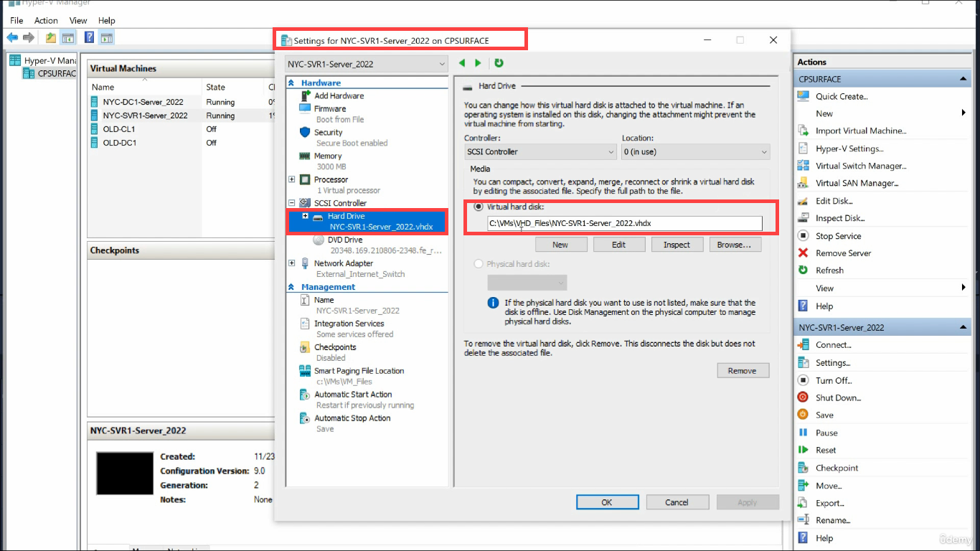Select DVD Drive under SCSI Controller
Image resolution: width=980 pixels, height=551 pixels.
pos(345,240)
